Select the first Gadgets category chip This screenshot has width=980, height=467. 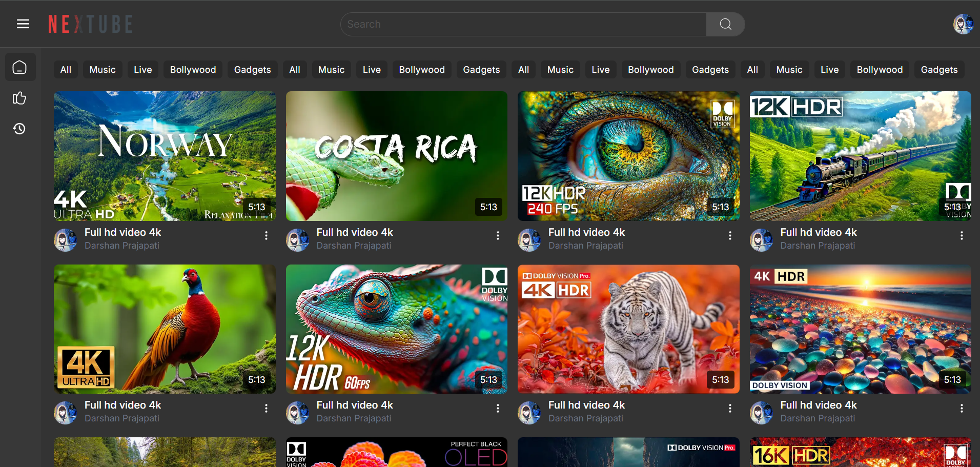(252, 70)
